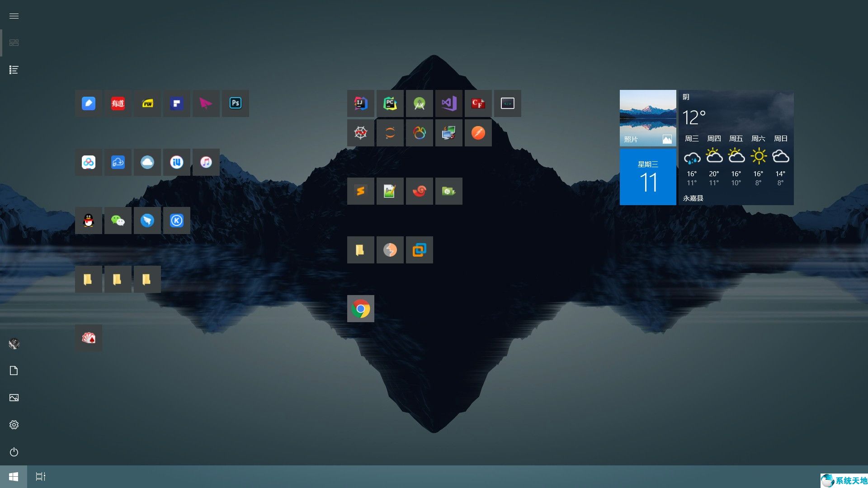Open Google Chrome browser
Viewport: 868px width, 488px height.
point(360,309)
